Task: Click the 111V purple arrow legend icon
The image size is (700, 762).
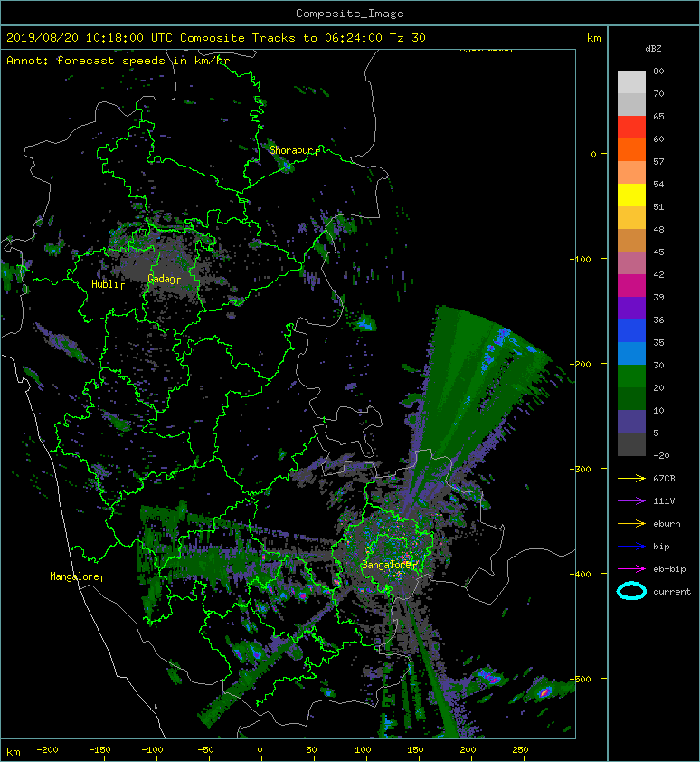Action: 631,501
